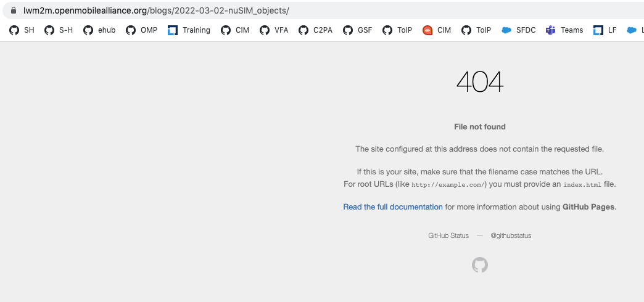Open the OMP bookmark

tap(142, 30)
